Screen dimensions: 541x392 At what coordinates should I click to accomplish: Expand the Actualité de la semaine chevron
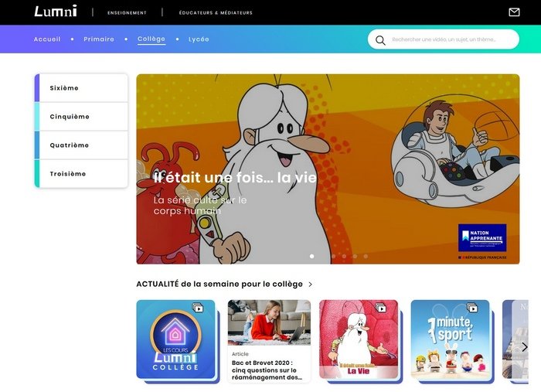coord(310,285)
